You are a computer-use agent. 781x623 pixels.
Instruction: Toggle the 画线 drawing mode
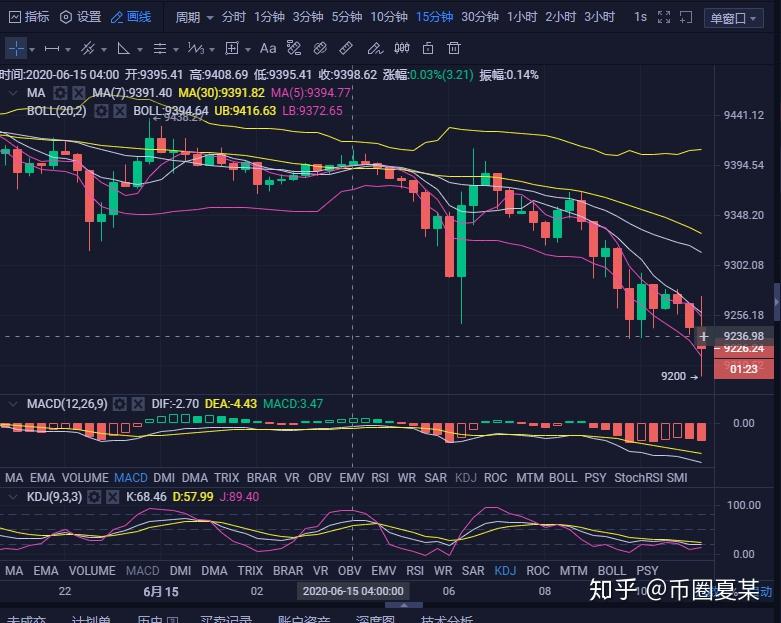pyautogui.click(x=131, y=17)
